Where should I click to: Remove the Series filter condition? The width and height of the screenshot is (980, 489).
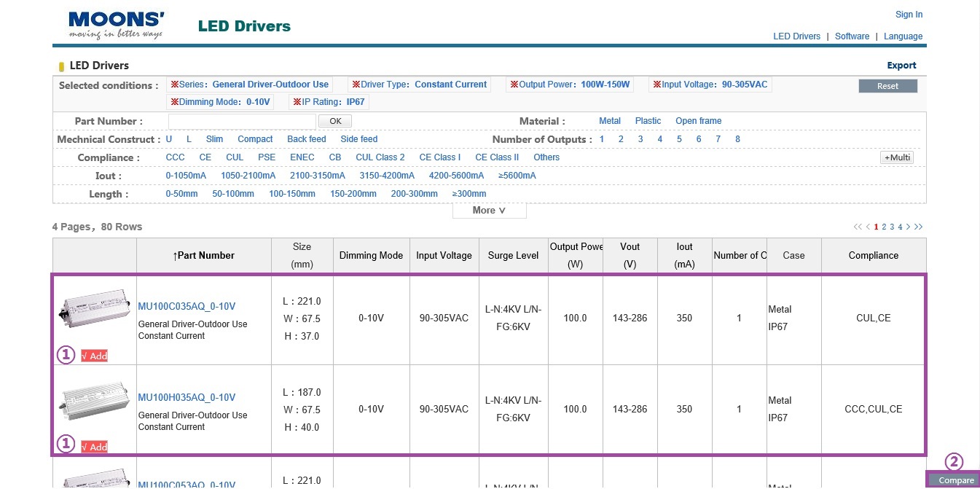[174, 85]
